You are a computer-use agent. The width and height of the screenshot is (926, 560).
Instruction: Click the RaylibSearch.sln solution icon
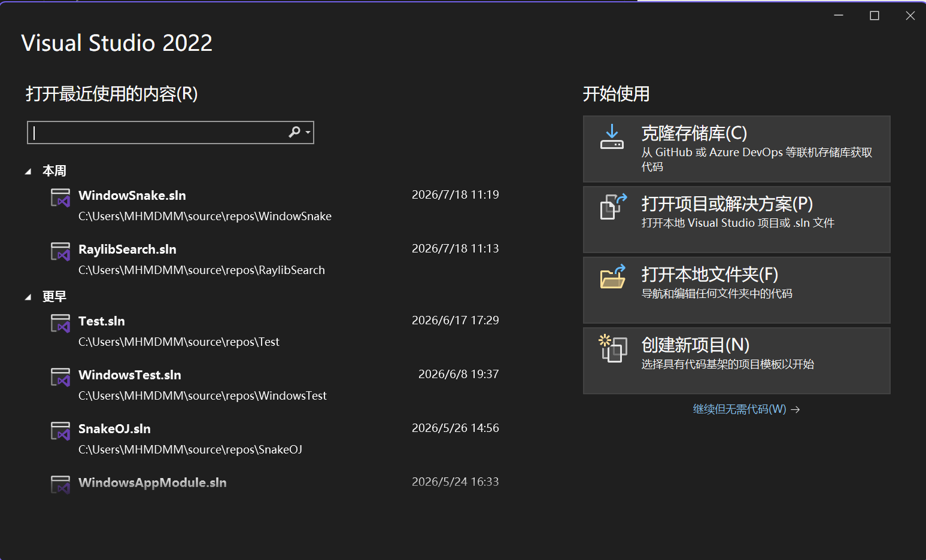tap(60, 251)
